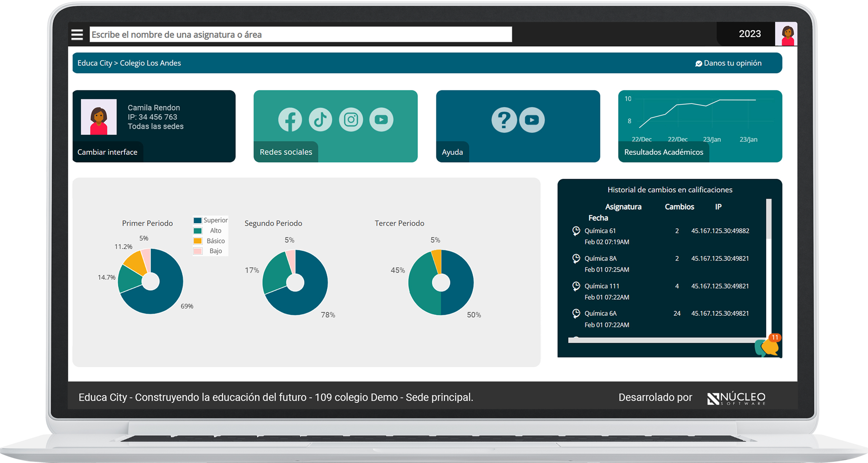Screen dimensions: 868x463
Task: Open chat bubble with 11 notifications
Action: (768, 346)
